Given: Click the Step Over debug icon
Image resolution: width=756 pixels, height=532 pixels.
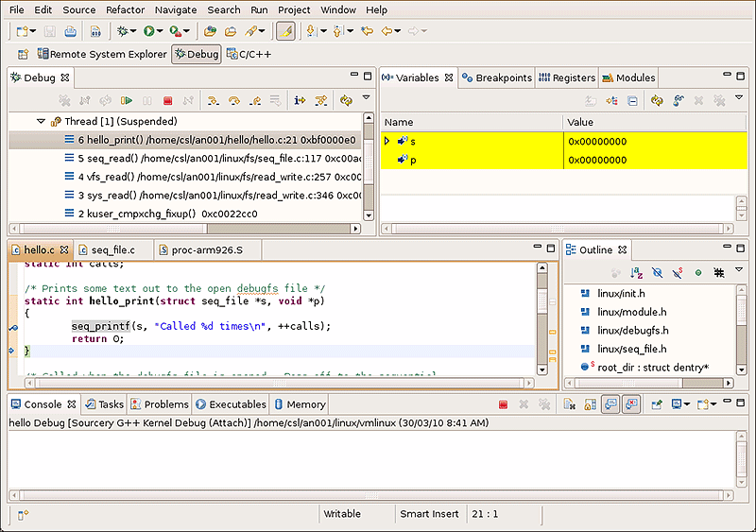Looking at the screenshot, I should coord(233,100).
